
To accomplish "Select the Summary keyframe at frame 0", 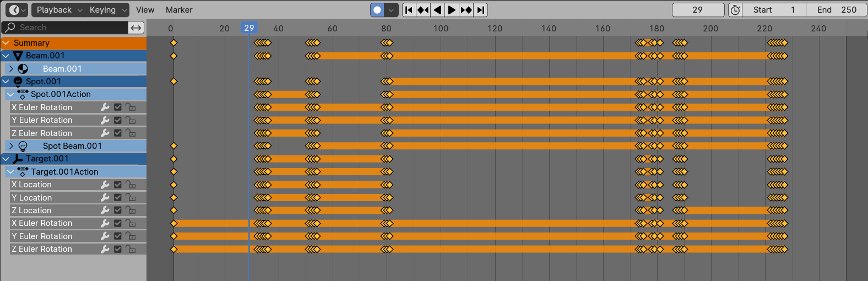I will pos(173,43).
